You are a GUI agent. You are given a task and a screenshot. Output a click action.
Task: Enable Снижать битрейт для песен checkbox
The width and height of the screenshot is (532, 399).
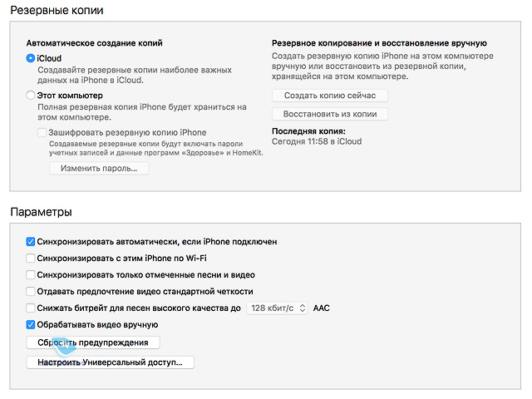tap(31, 308)
